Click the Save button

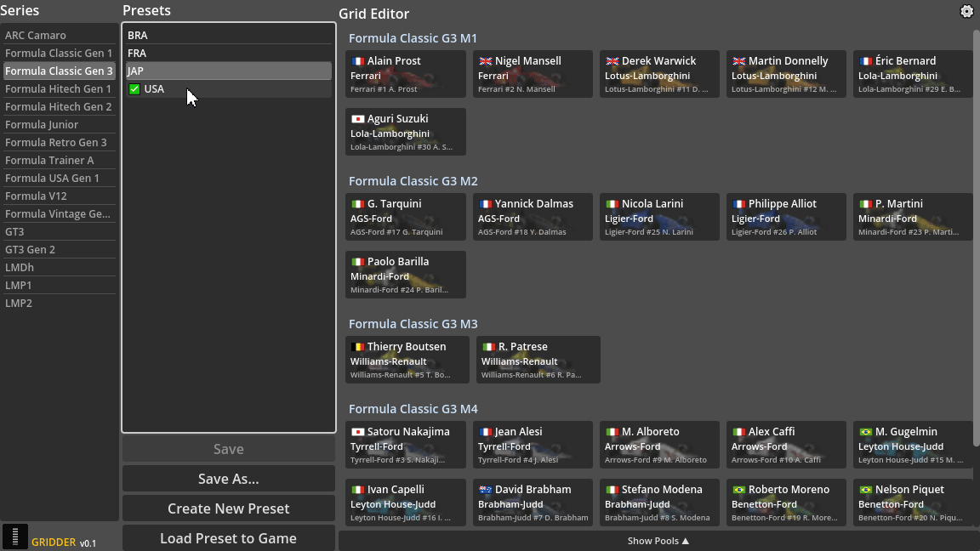229,449
